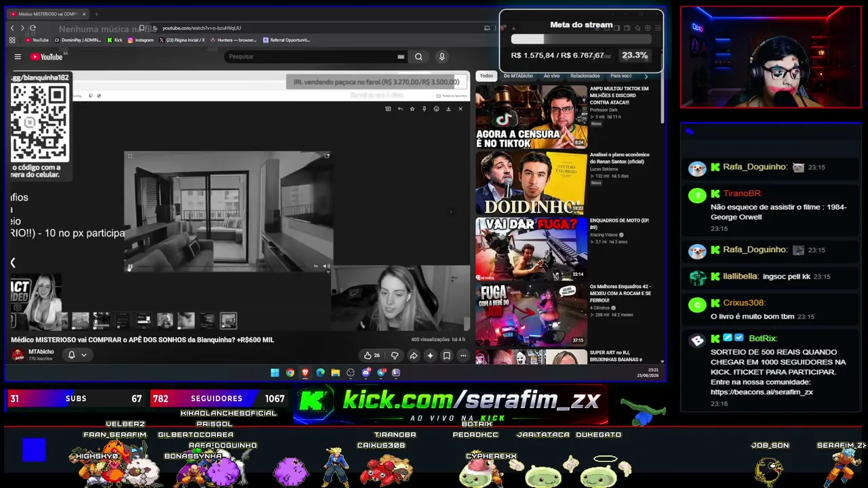
Task: Open the on-screen keyboard in search box
Action: pos(401,57)
